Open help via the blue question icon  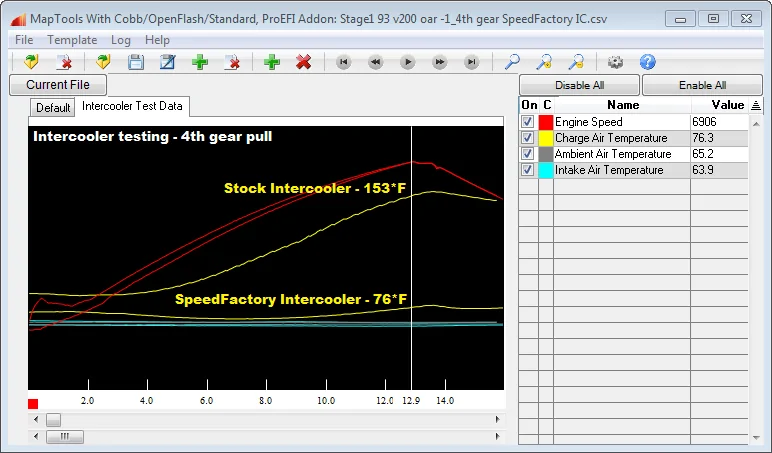tap(647, 62)
